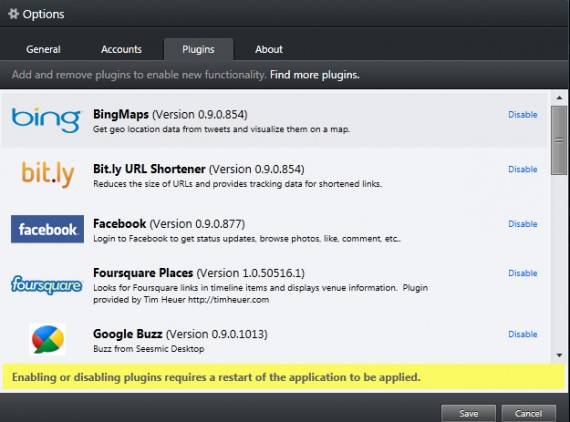Click the Options window title text
Viewport: 570px width, 422px height.
pos(43,14)
